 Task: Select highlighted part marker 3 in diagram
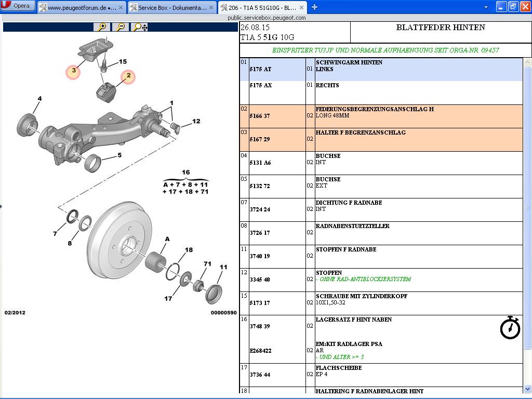(73, 71)
